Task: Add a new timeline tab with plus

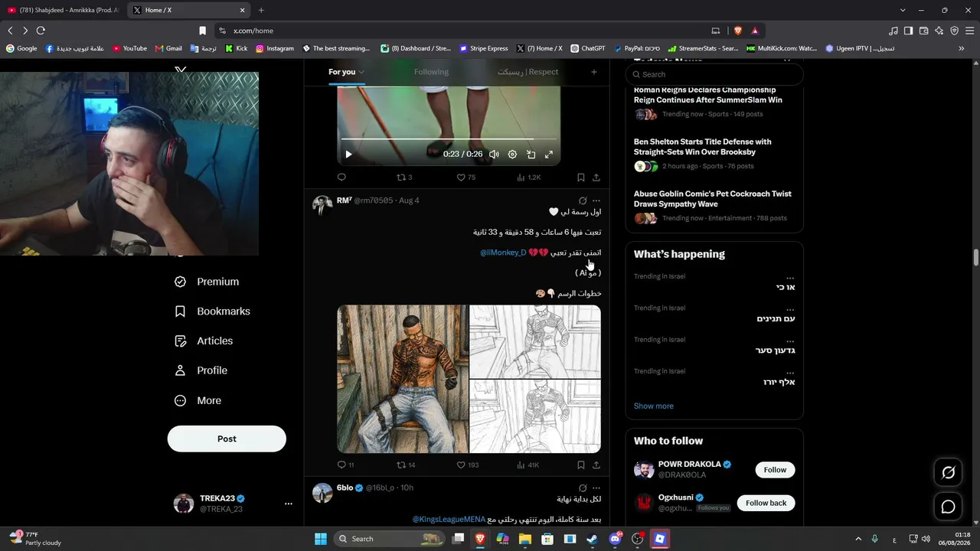Action: click(x=594, y=72)
